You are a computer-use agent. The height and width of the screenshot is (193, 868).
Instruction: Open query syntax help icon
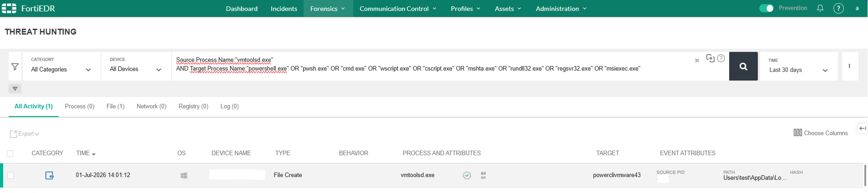(721, 58)
